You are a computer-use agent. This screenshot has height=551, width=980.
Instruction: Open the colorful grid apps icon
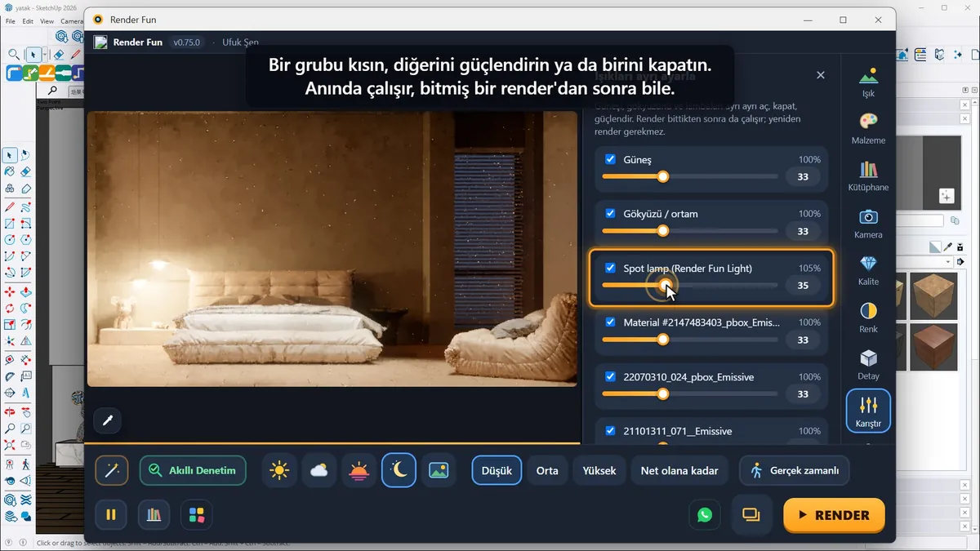tap(197, 514)
